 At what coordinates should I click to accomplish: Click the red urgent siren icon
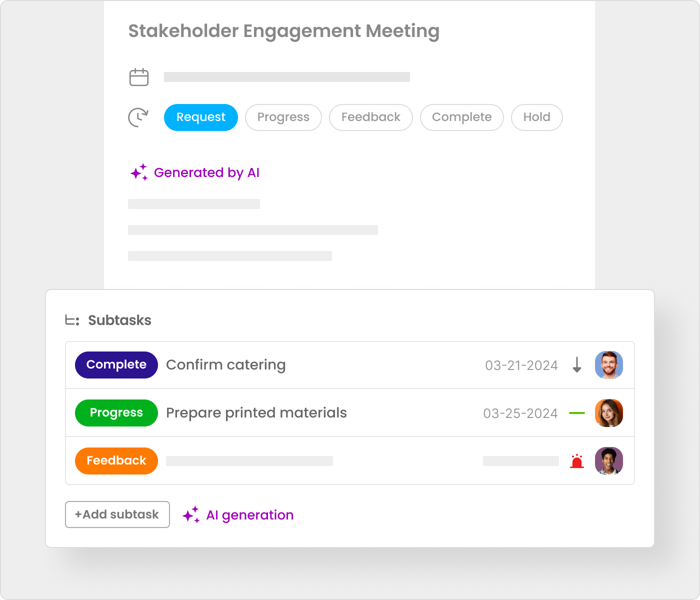[577, 461]
